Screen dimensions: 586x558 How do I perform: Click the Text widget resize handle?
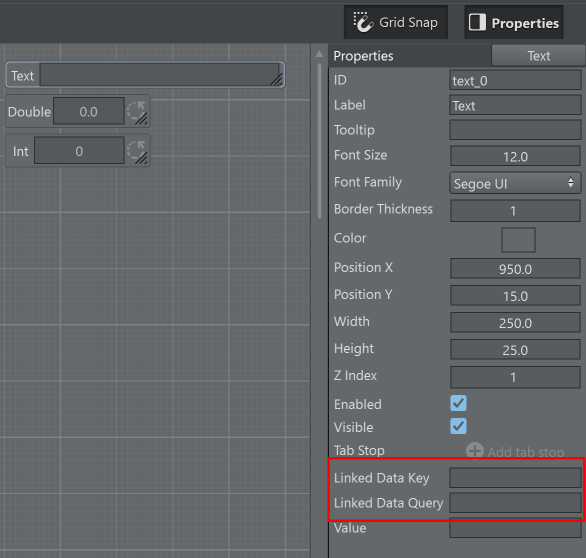277,80
